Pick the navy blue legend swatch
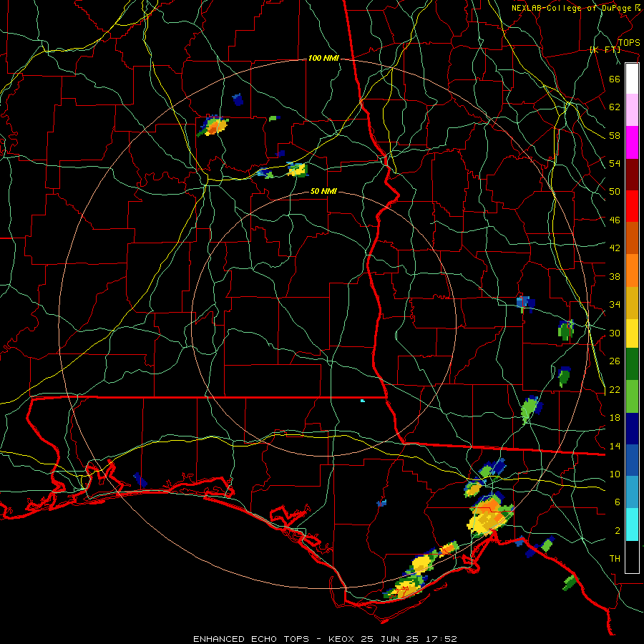Image resolution: width=644 pixels, height=644 pixels. coord(632,429)
